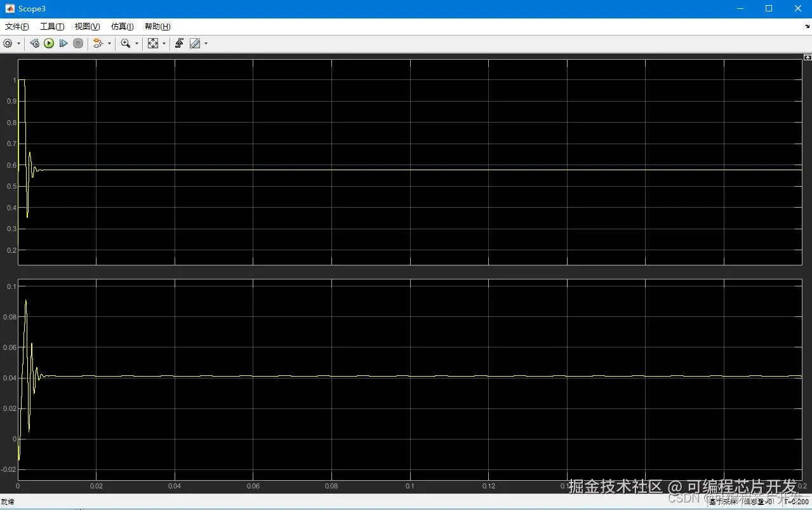Select the upper plot display area
Viewport: 812px width, 510px height.
[x=409, y=162]
